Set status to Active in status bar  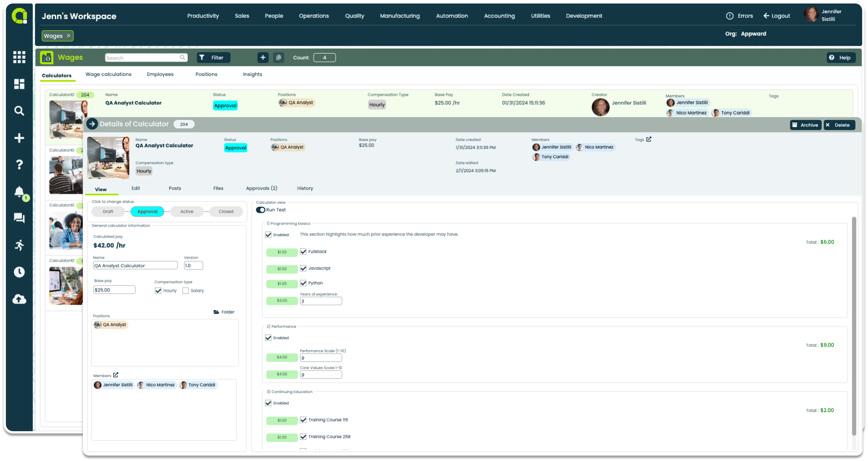pos(187,211)
